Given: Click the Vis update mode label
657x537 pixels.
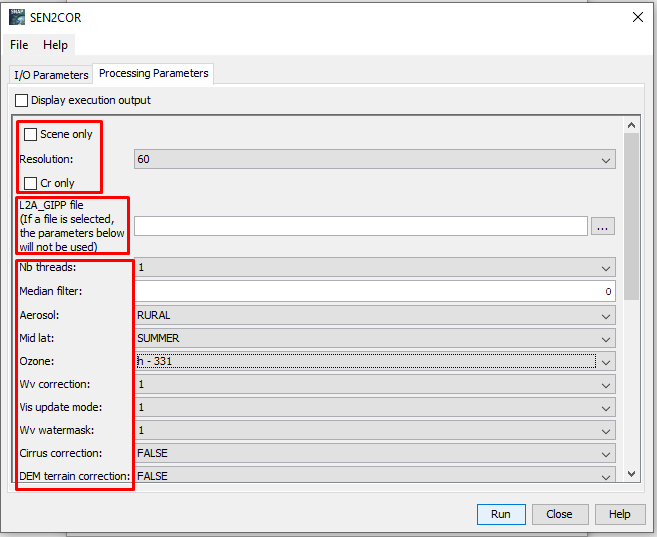Looking at the screenshot, I should (61, 408).
